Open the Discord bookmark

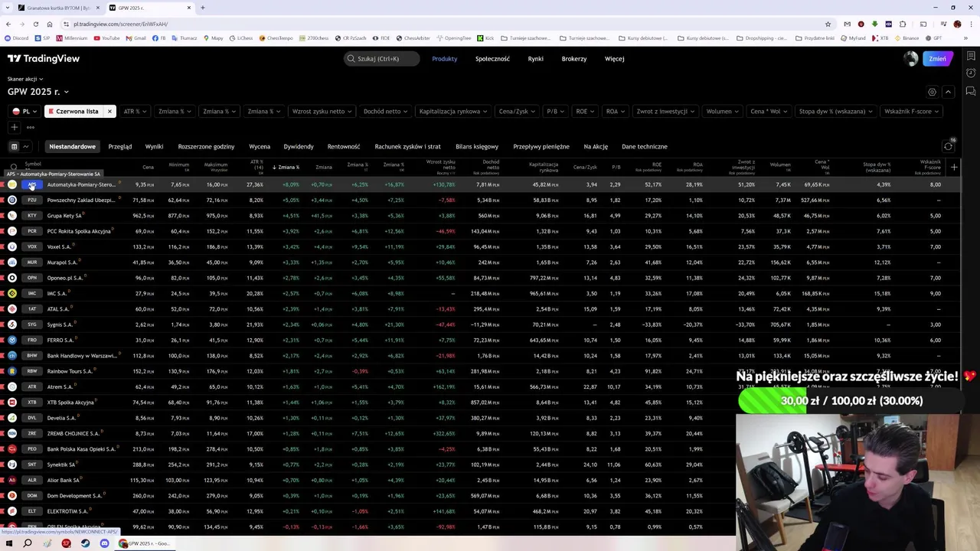16,37
